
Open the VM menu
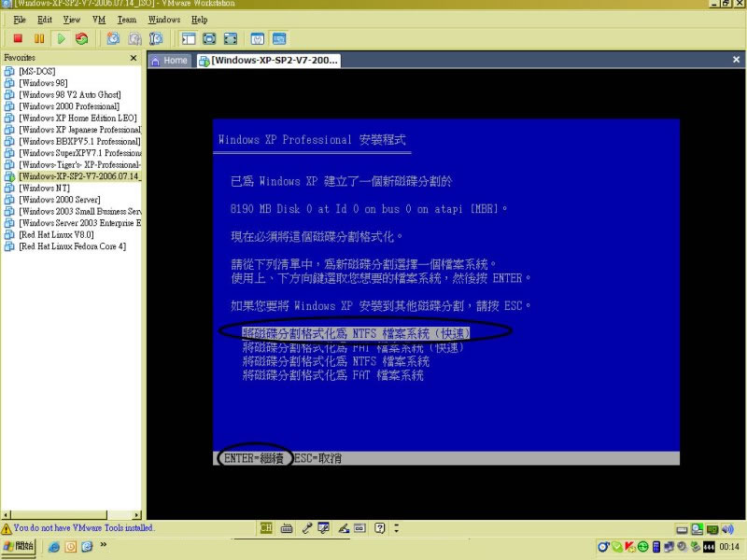coord(99,20)
